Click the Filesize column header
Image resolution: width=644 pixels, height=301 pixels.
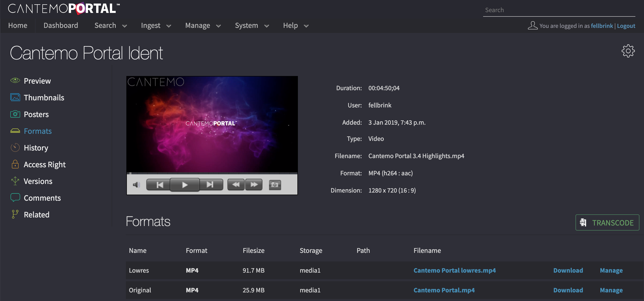(x=254, y=250)
